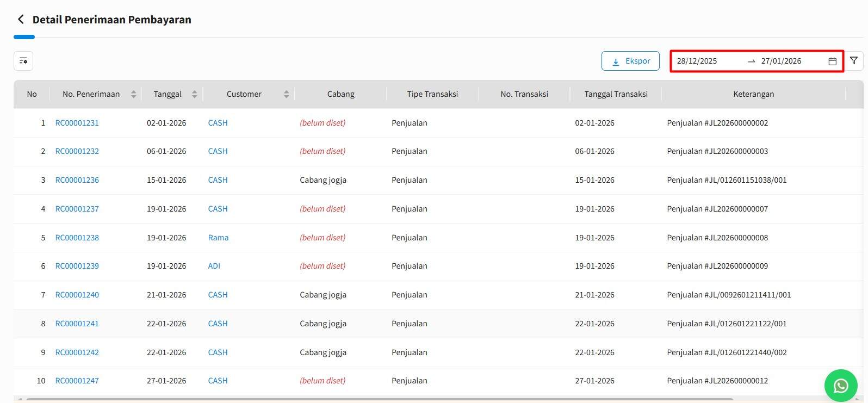This screenshot has height=403, width=868.
Task: Click customer ADI link
Action: point(214,266)
